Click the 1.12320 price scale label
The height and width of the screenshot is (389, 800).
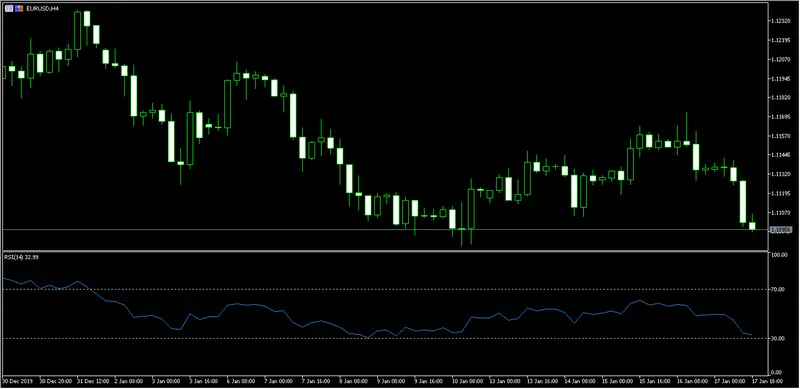click(x=782, y=21)
